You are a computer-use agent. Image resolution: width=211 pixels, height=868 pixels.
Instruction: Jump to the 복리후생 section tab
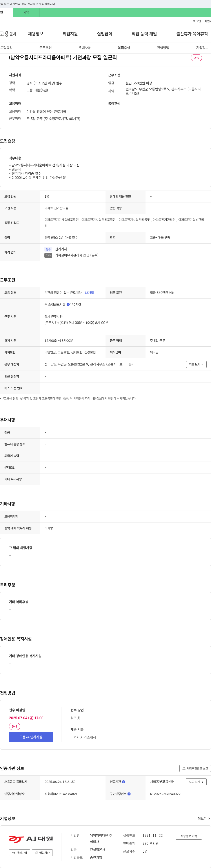[x=124, y=48]
